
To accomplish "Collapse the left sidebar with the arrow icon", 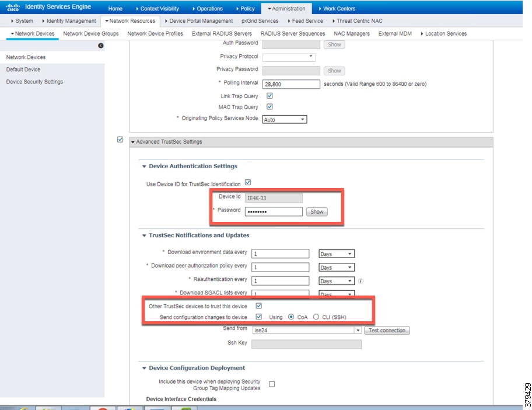I will click(x=101, y=46).
